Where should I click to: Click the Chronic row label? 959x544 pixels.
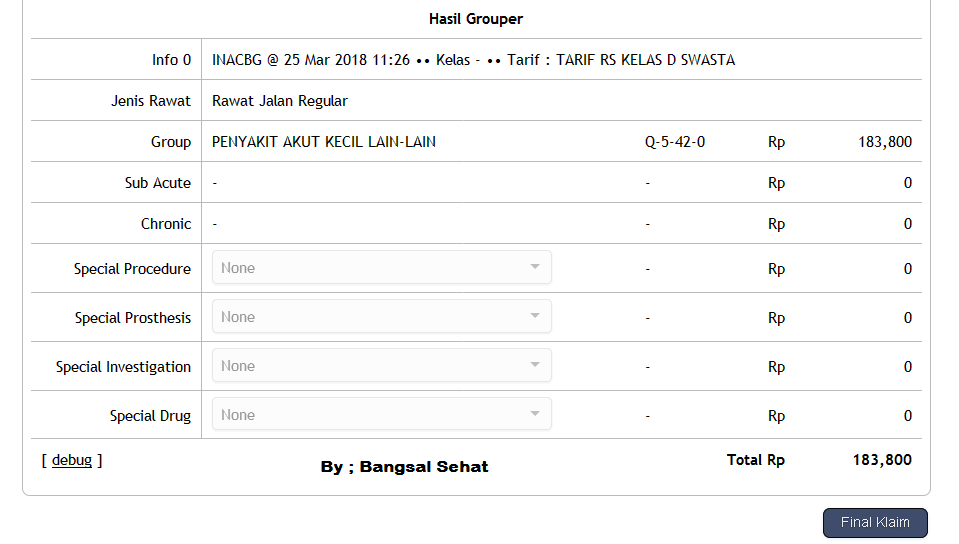coord(165,224)
